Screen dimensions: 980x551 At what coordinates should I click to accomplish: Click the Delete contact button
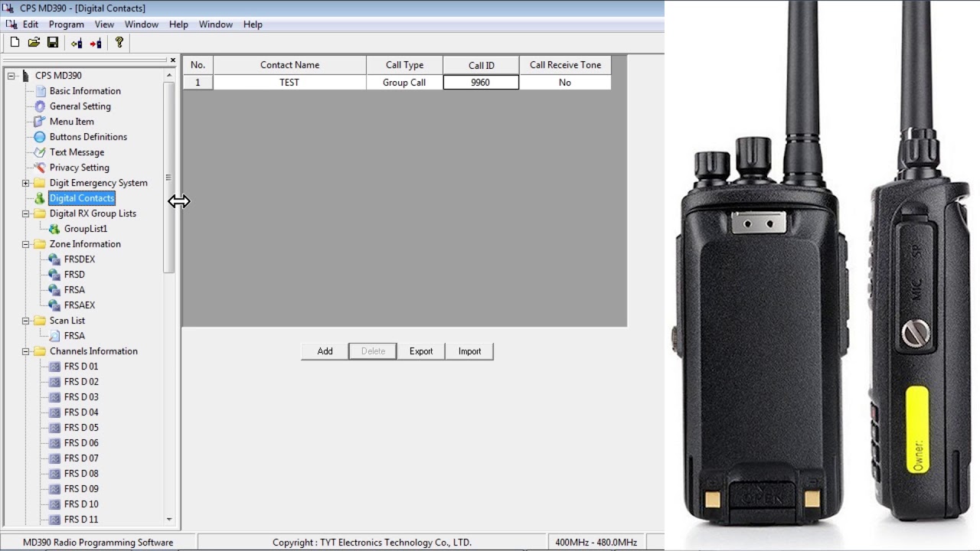(x=373, y=351)
